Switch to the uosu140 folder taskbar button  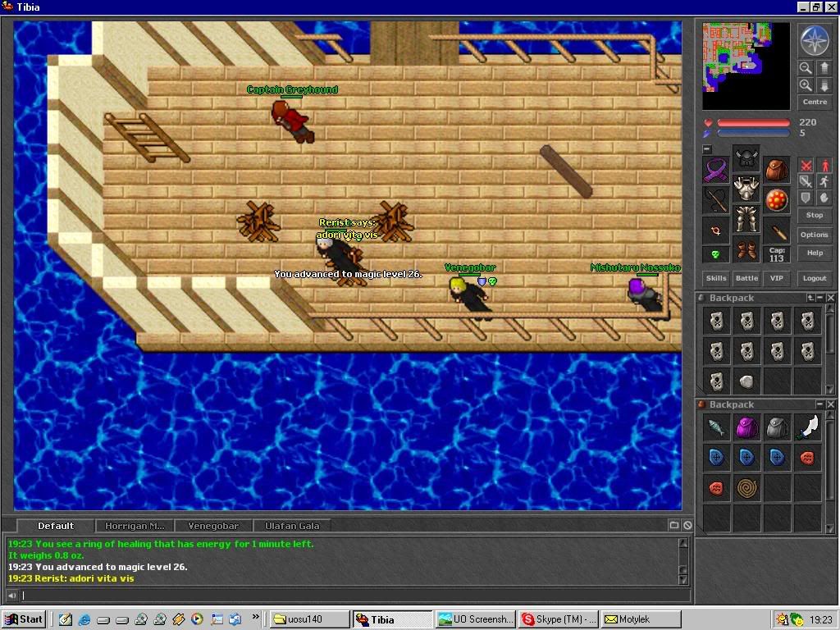click(309, 619)
